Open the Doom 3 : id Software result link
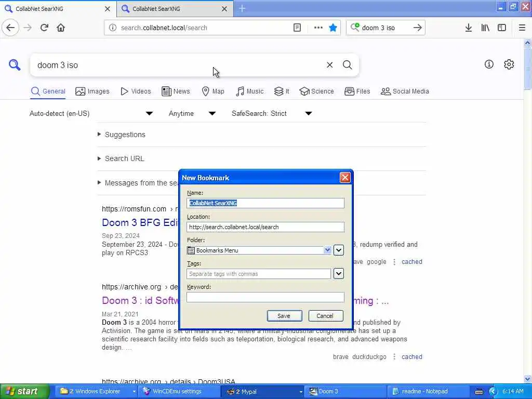Screen dimensions: 532x399 [x=140, y=301]
